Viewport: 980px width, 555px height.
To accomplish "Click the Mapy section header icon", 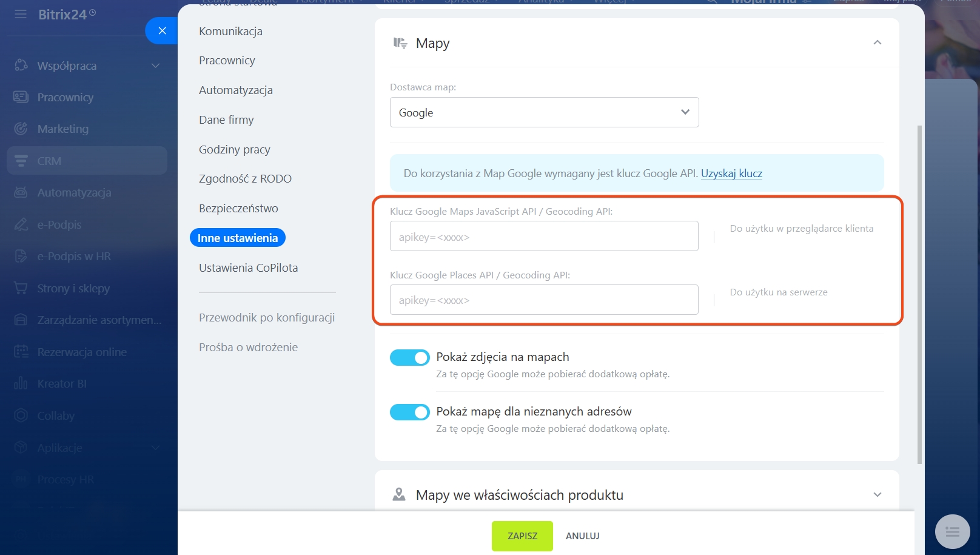I will click(400, 43).
